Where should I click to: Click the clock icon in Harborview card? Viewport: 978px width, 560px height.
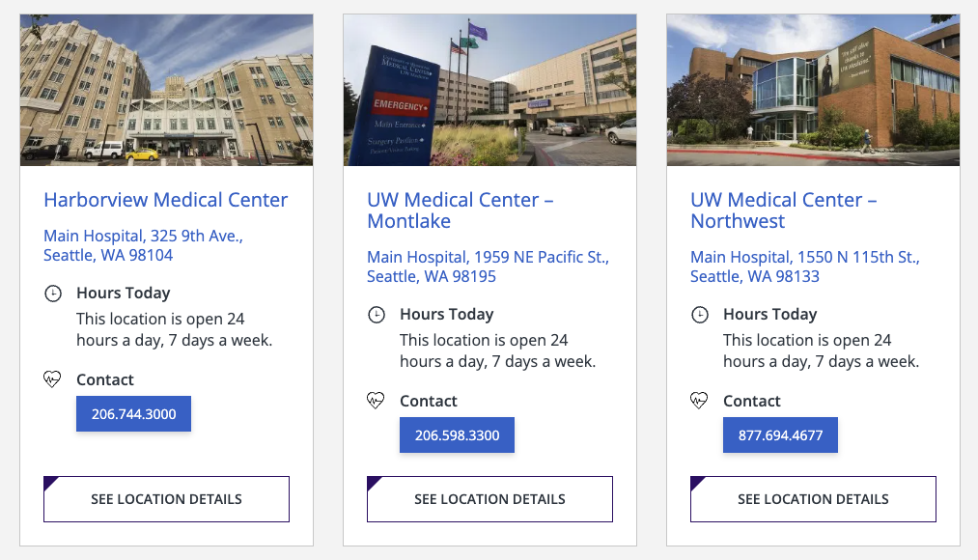click(53, 294)
